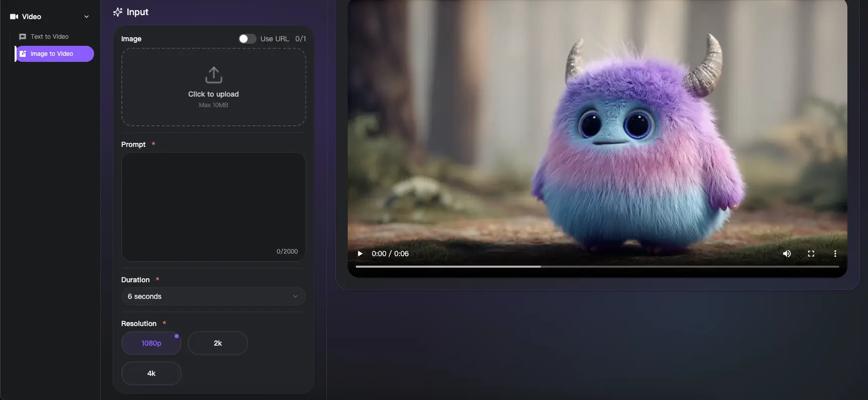Pick 4k resolution option

151,373
